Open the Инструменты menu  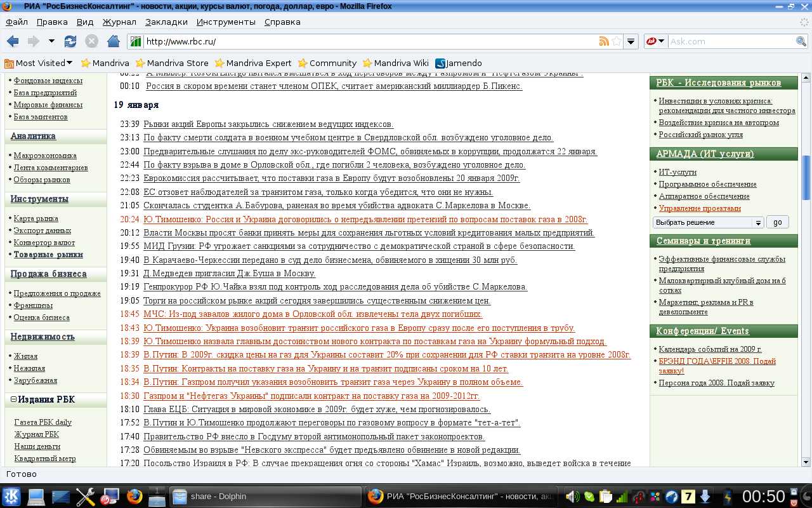[x=226, y=22]
